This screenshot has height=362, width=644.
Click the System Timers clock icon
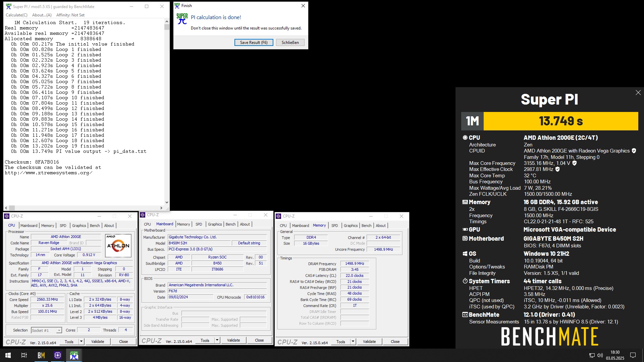pos(465,281)
